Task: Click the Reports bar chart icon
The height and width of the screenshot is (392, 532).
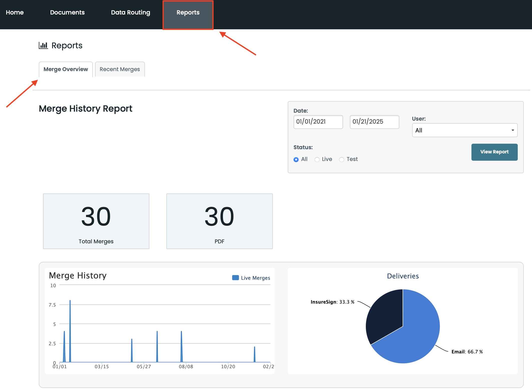Action: [x=43, y=46]
